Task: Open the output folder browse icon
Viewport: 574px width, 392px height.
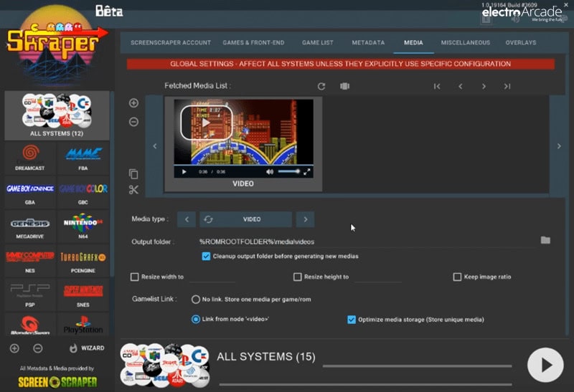Action: click(x=545, y=241)
